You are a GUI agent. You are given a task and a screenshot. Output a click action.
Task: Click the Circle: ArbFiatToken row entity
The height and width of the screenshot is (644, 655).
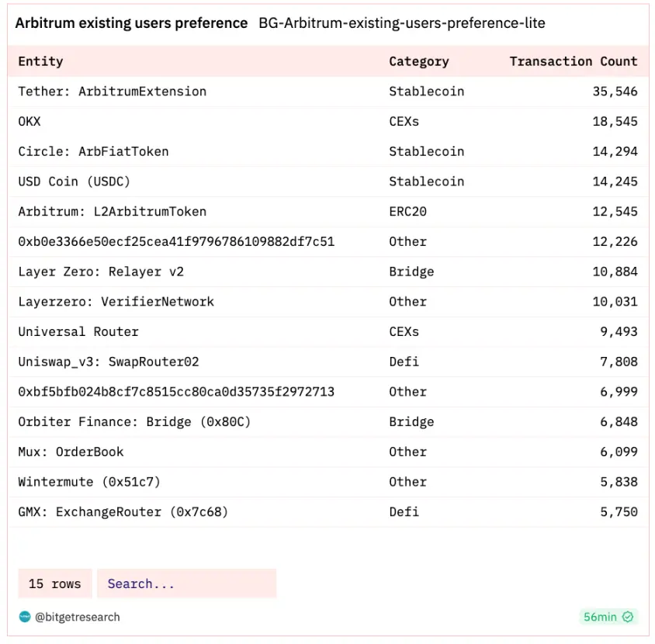[x=93, y=151]
